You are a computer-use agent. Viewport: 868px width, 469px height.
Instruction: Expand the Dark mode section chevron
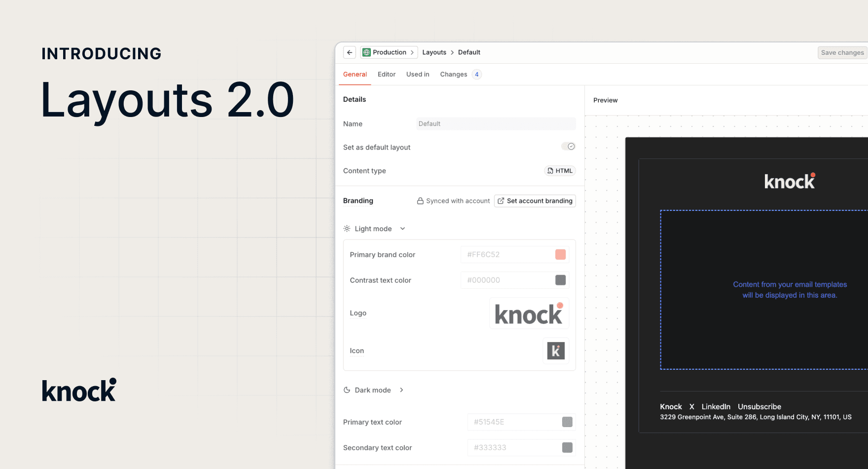[x=401, y=390]
